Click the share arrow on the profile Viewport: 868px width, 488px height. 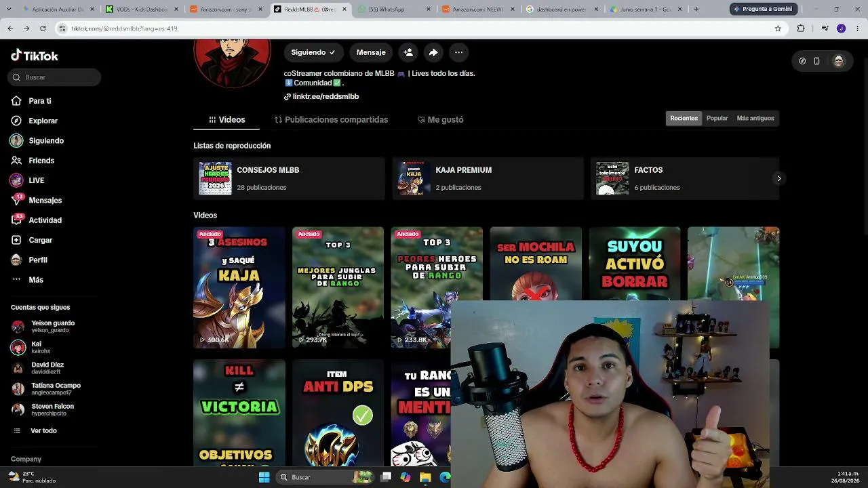pyautogui.click(x=433, y=52)
